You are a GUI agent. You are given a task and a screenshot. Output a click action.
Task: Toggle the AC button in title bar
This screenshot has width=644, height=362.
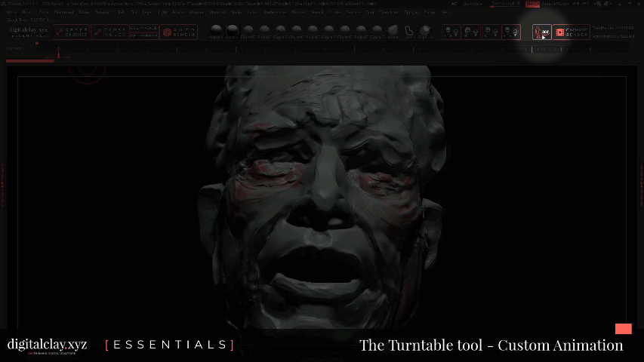tap(454, 4)
